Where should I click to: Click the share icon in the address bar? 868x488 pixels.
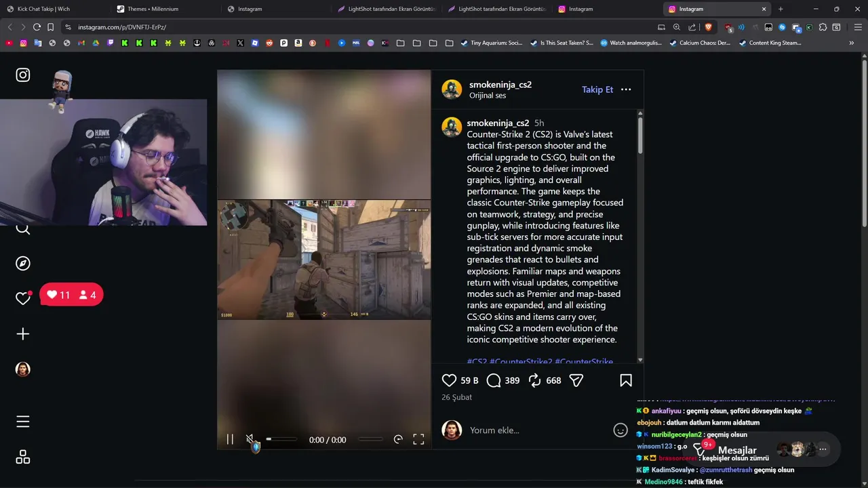(x=692, y=27)
